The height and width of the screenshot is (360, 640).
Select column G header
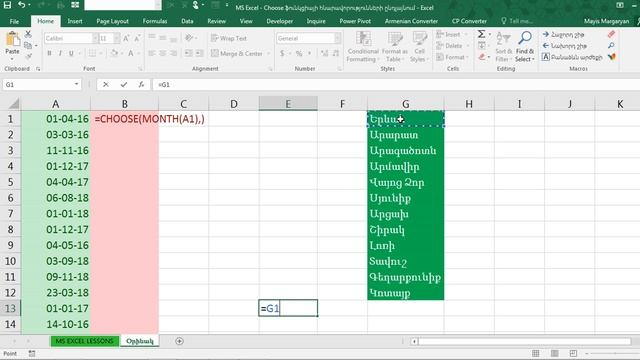[x=405, y=104]
